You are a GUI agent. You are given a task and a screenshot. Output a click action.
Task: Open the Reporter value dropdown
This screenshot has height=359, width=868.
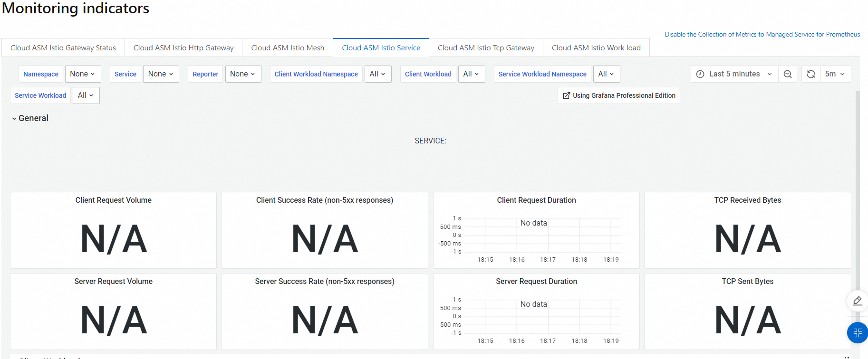tap(243, 74)
